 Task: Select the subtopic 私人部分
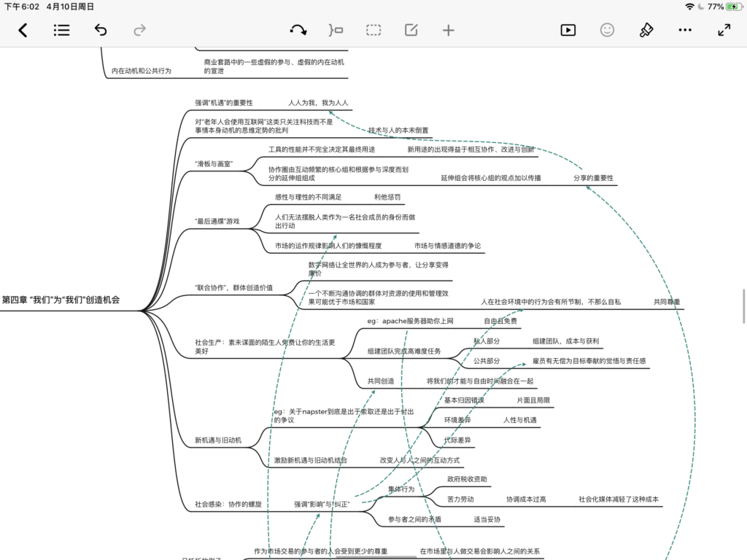487,341
